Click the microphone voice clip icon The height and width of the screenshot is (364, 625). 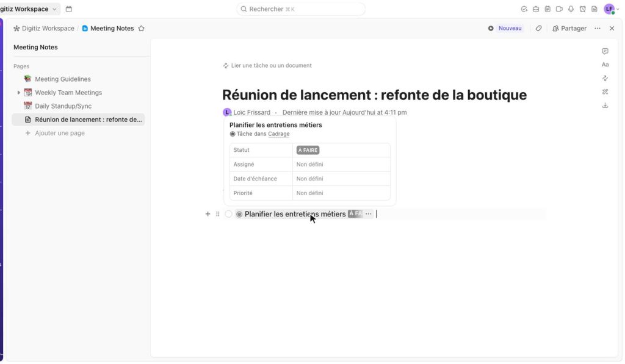(571, 9)
